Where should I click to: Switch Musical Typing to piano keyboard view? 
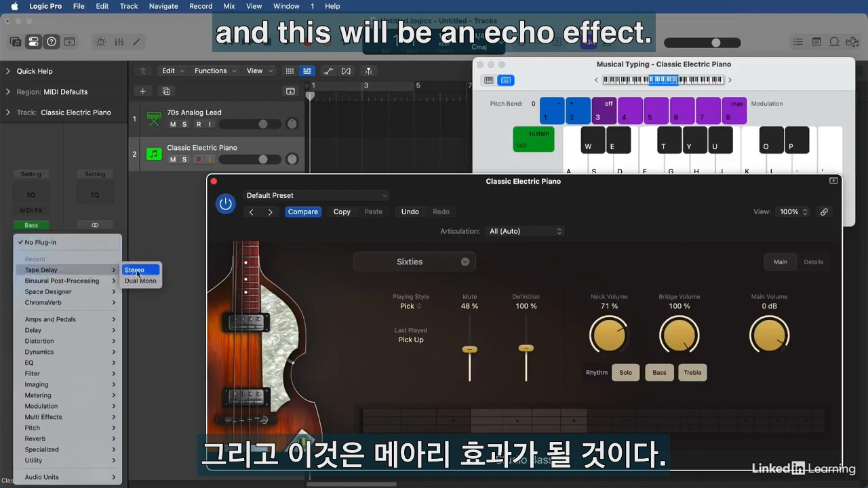488,80
